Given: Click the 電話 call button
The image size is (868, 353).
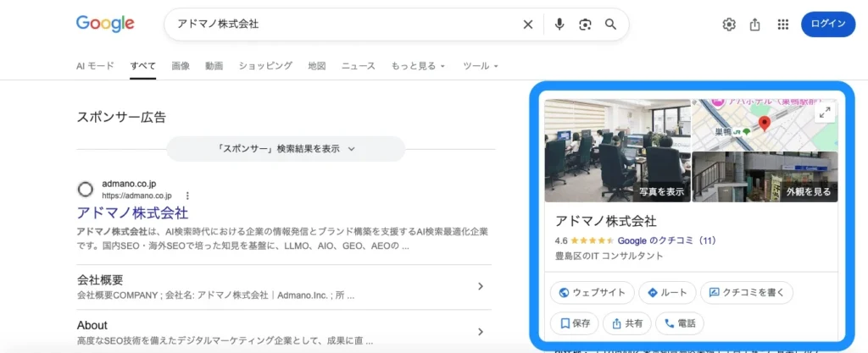Looking at the screenshot, I should 680,323.
